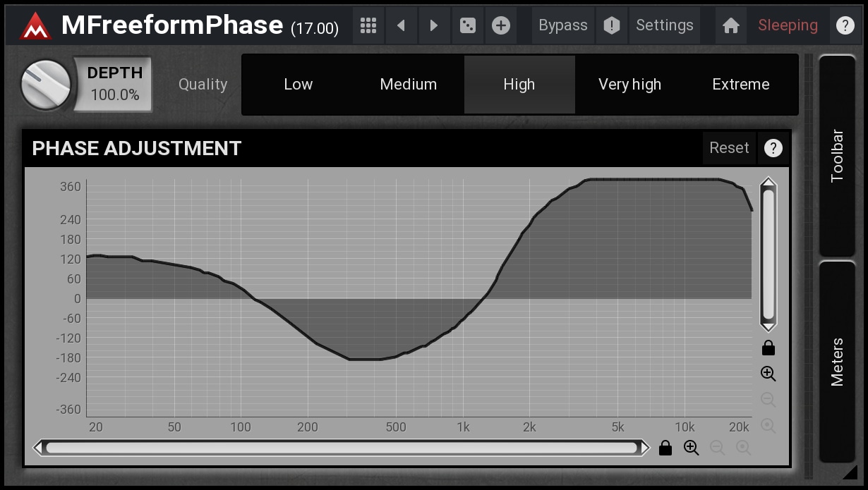This screenshot has width=868, height=490.
Task: Toggle the Bypass button
Action: click(562, 25)
